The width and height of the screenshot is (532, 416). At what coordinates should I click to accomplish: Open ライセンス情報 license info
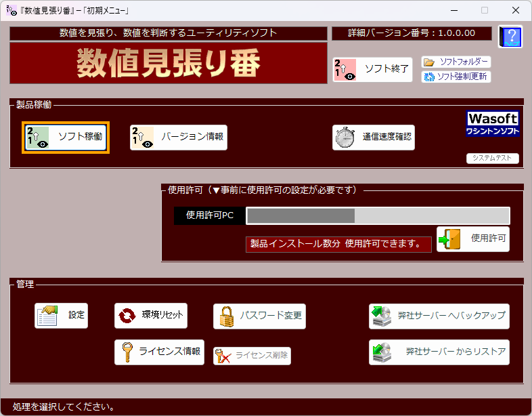[x=159, y=352]
